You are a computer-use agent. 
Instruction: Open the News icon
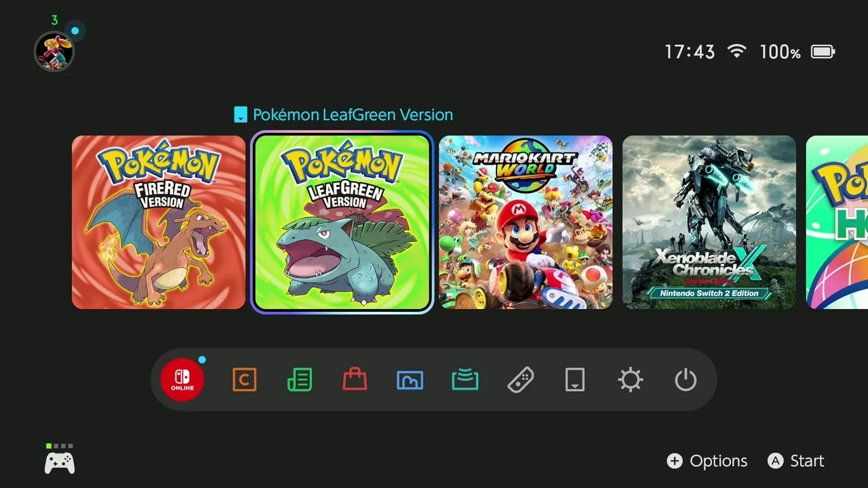pyautogui.click(x=300, y=380)
